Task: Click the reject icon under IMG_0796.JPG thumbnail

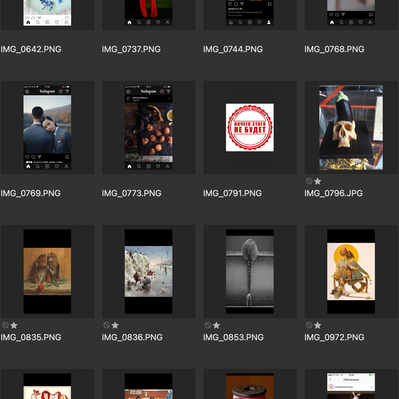Action: (x=309, y=181)
